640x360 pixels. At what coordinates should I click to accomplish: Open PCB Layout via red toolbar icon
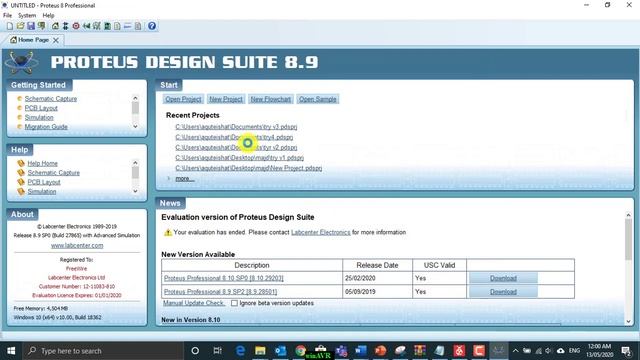tap(76, 26)
